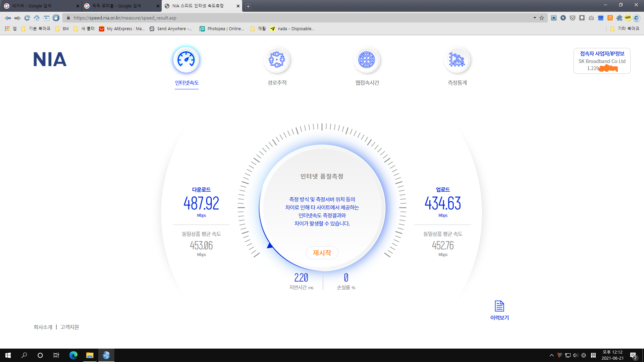Go back with the browser back arrow
644x362 pixels.
pyautogui.click(x=8, y=18)
